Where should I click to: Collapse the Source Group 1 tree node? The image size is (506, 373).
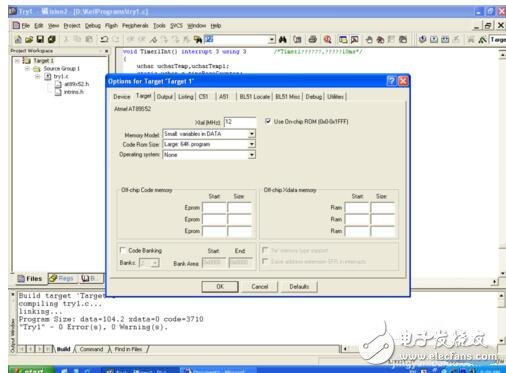[28, 69]
